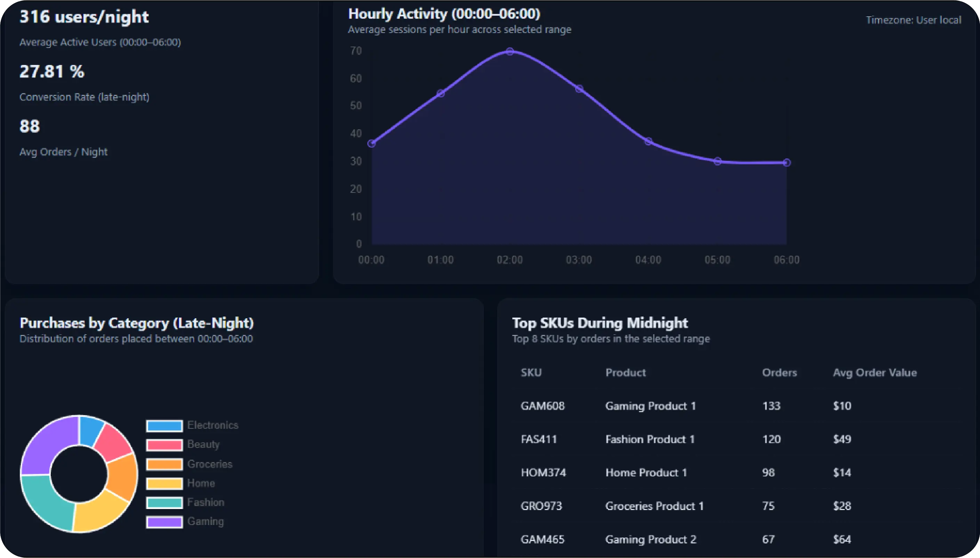The height and width of the screenshot is (558, 980).
Task: Click the Timezone: User local label
Action: click(913, 20)
